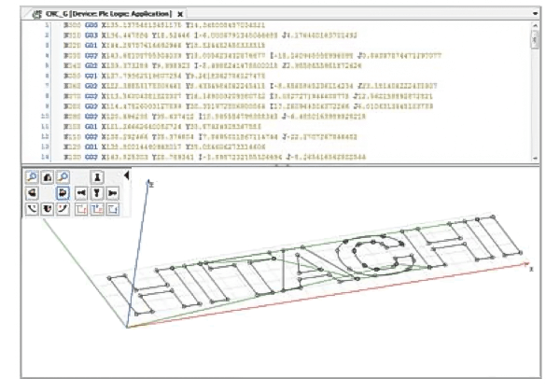Click the magnifier icon right of the home icon

click(63, 177)
